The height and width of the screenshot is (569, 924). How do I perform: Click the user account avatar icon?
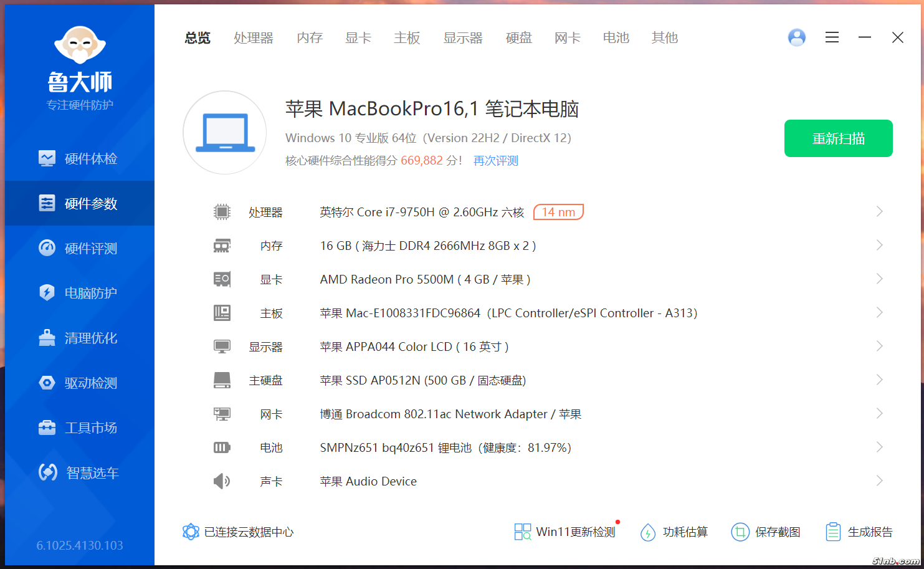click(796, 38)
